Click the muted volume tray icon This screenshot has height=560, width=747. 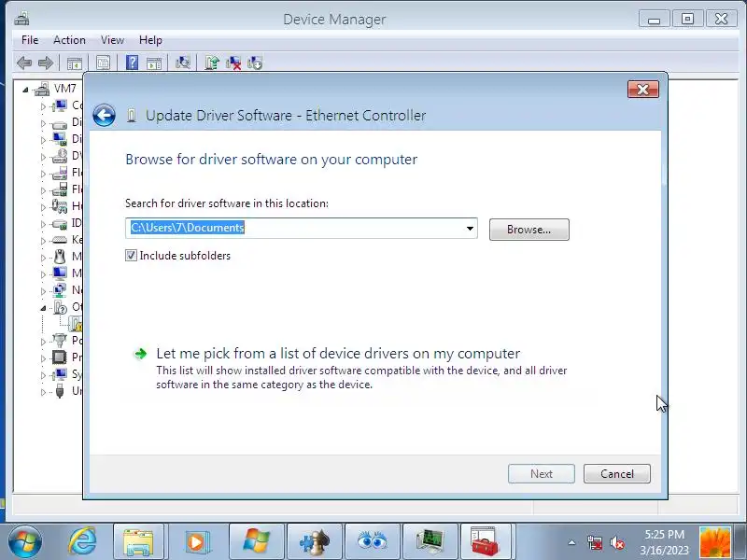click(617, 542)
